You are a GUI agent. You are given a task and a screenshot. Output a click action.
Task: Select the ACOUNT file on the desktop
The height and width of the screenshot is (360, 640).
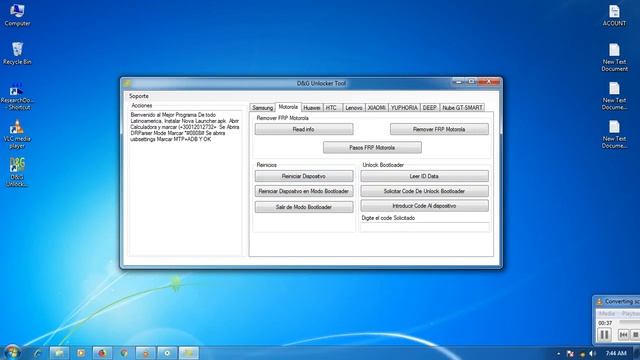(614, 16)
